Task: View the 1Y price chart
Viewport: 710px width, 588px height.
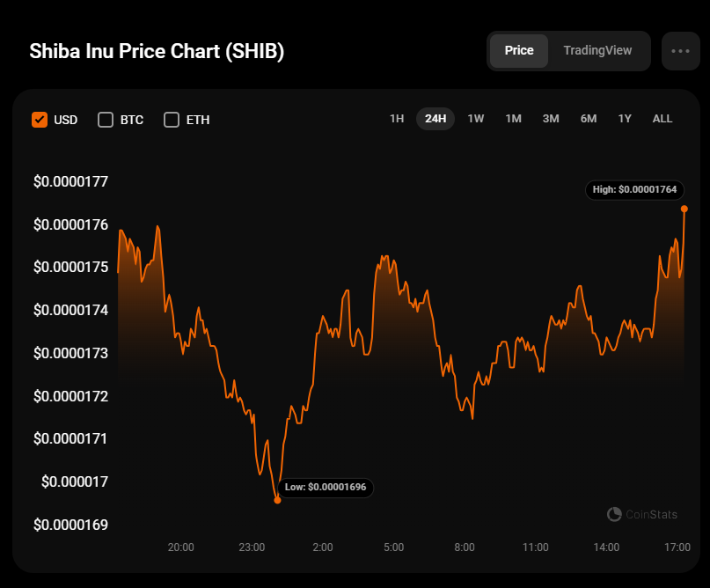Action: [625, 119]
